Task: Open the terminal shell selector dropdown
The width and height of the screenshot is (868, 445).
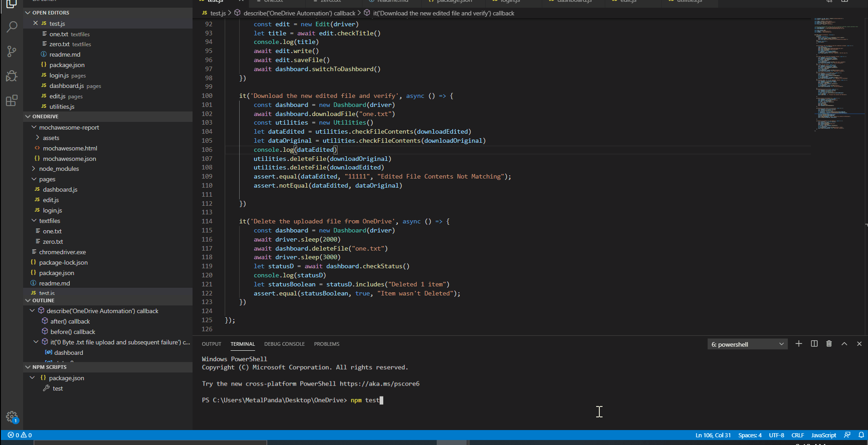Action: coord(747,344)
